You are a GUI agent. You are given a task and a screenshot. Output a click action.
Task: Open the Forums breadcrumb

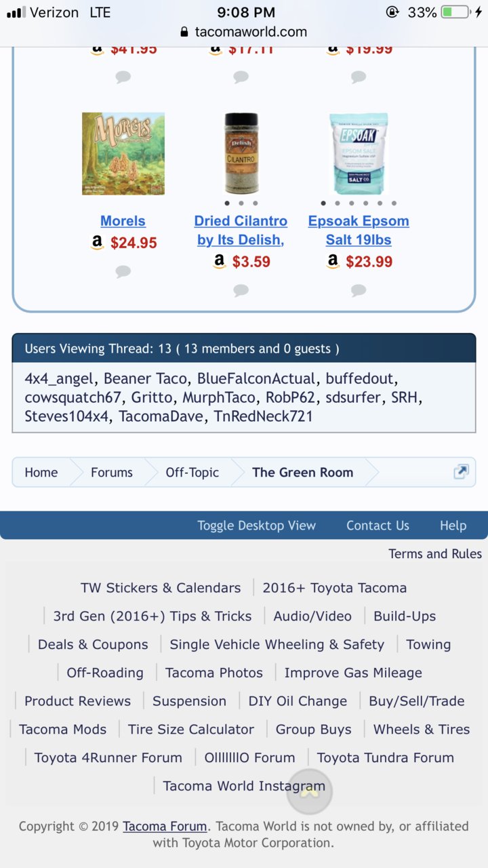pyautogui.click(x=112, y=473)
